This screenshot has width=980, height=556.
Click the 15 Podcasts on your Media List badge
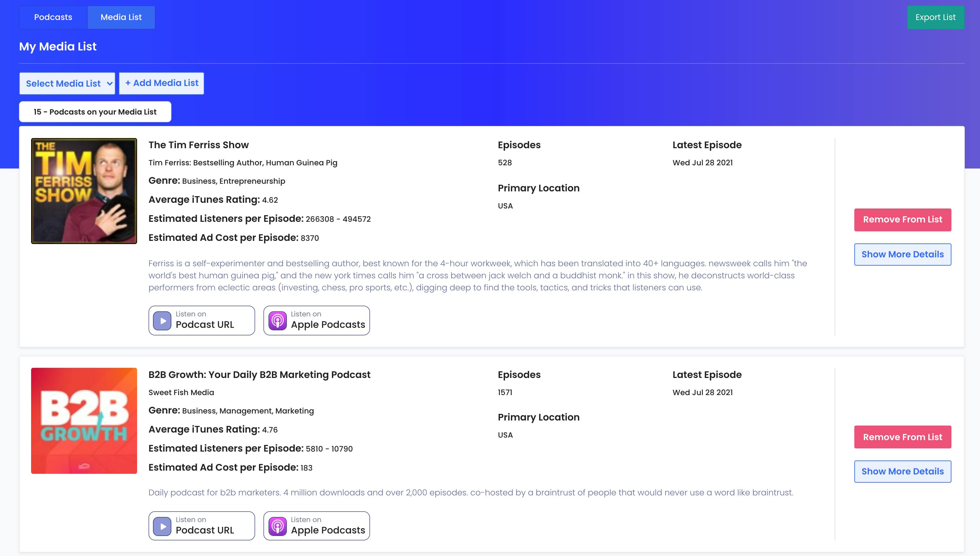[95, 112]
